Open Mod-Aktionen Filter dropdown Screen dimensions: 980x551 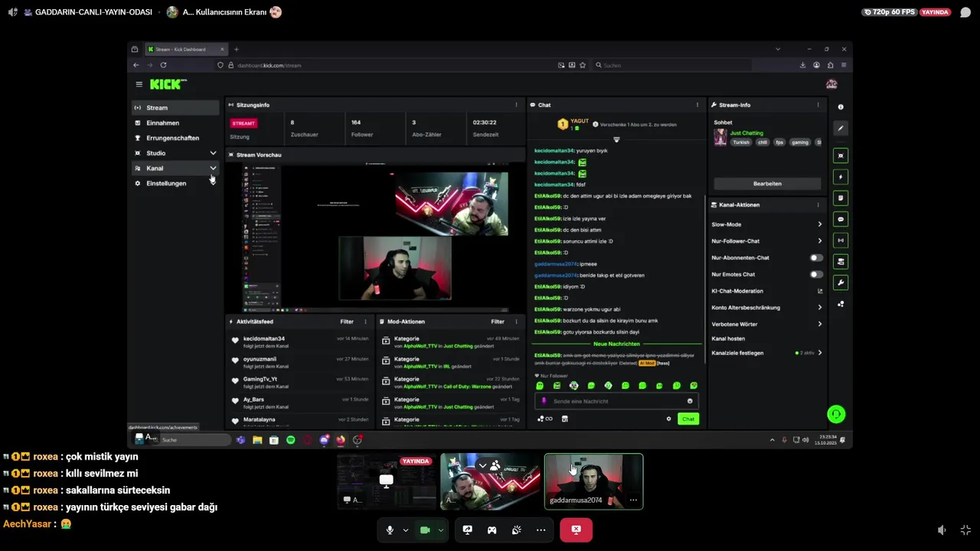[498, 321]
